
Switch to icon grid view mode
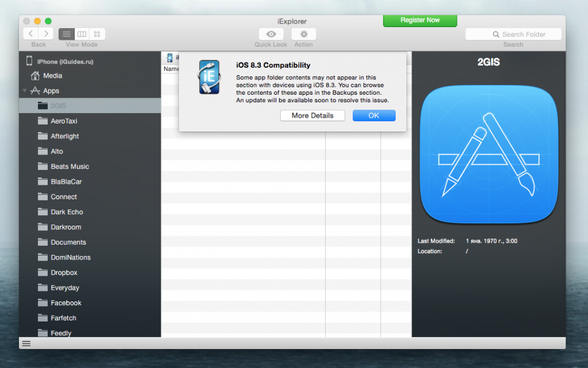pyautogui.click(x=97, y=34)
